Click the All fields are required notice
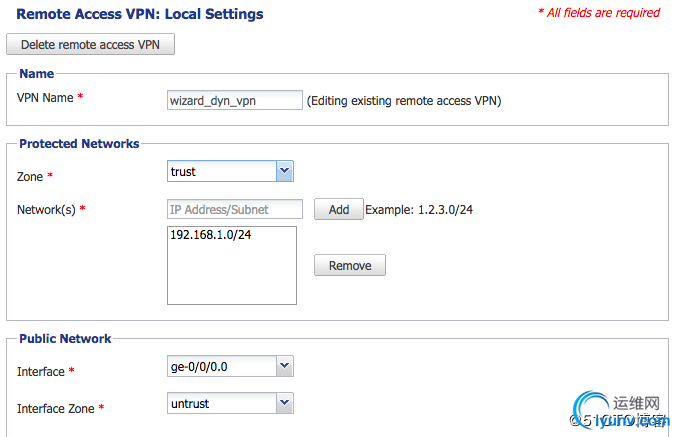This screenshot has width=676, height=437. coord(599,12)
